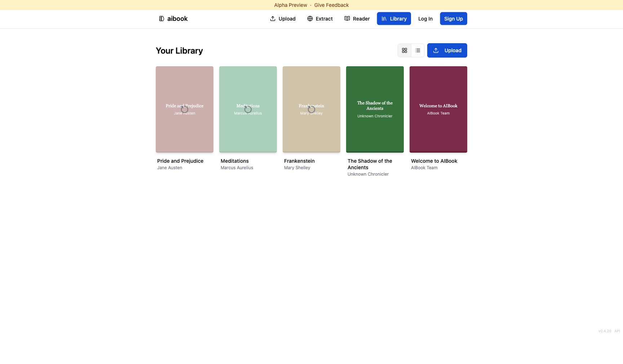The image size is (623, 364).
Task: Click the v0.4.20 version label
Action: [605, 331]
